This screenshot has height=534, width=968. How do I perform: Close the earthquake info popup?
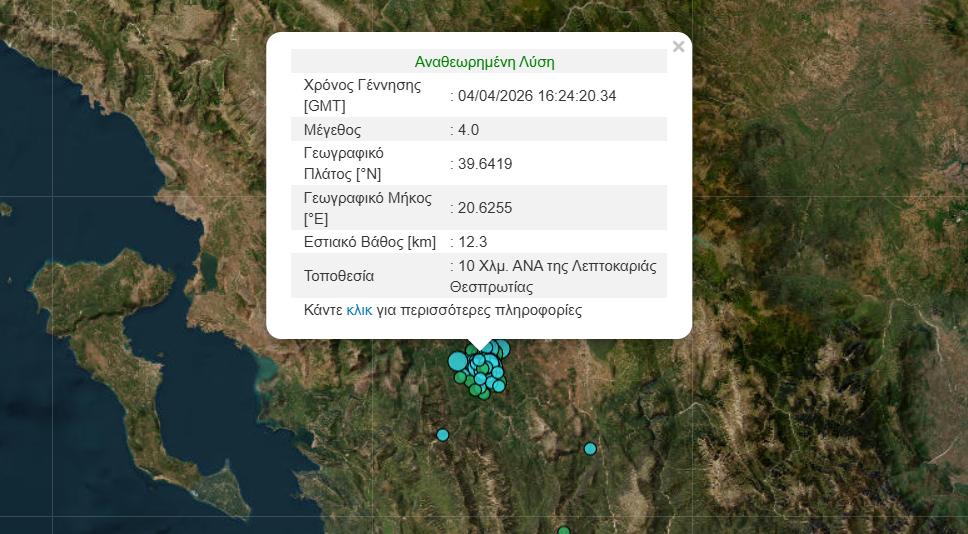679,46
